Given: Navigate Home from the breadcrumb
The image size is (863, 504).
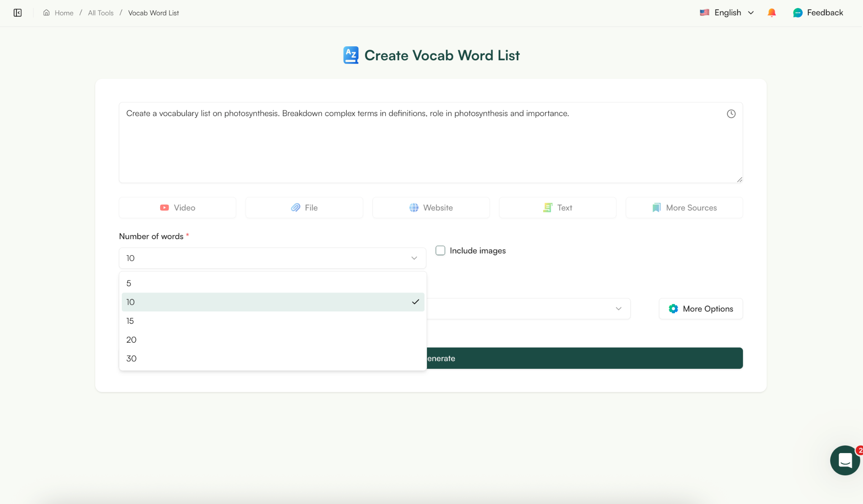Looking at the screenshot, I should coord(59,13).
